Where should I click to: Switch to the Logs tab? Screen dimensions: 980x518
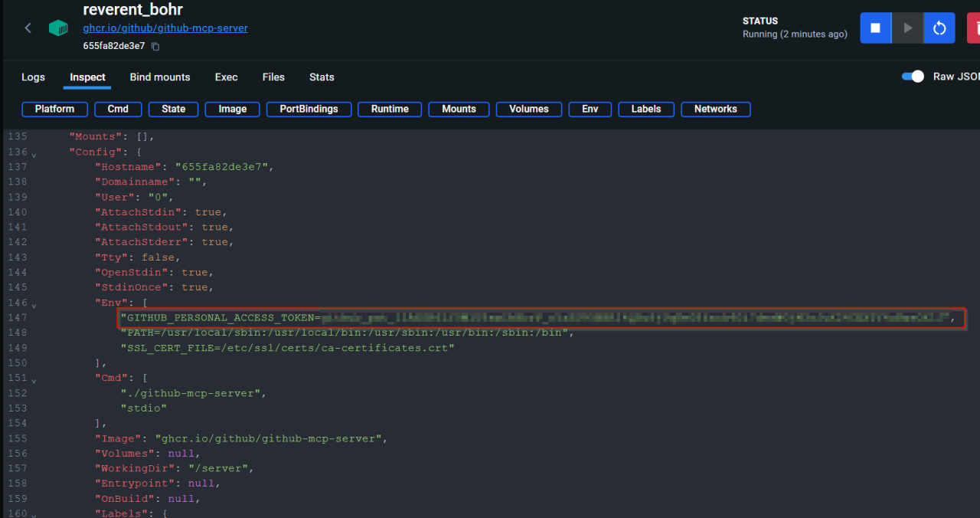coord(33,77)
